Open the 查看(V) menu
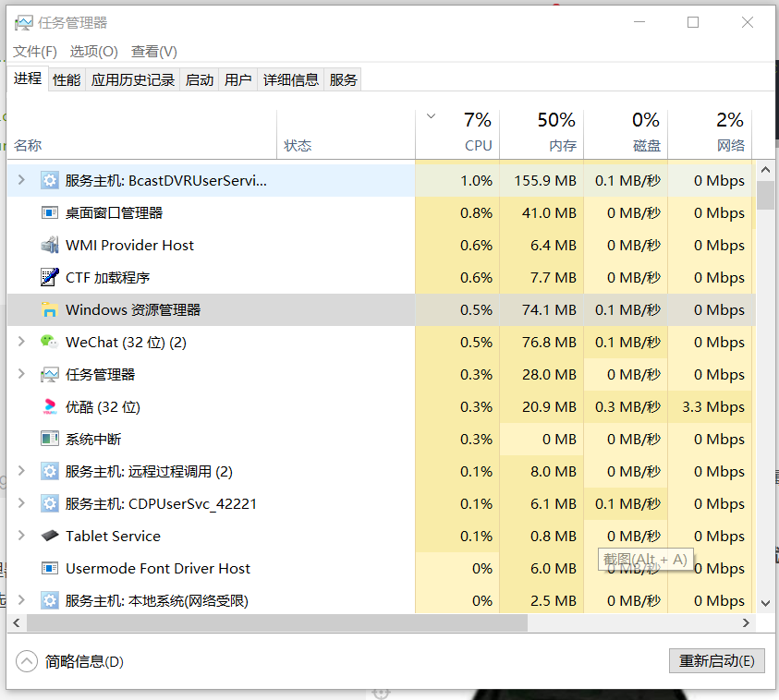Image resolution: width=779 pixels, height=700 pixels. [x=154, y=52]
